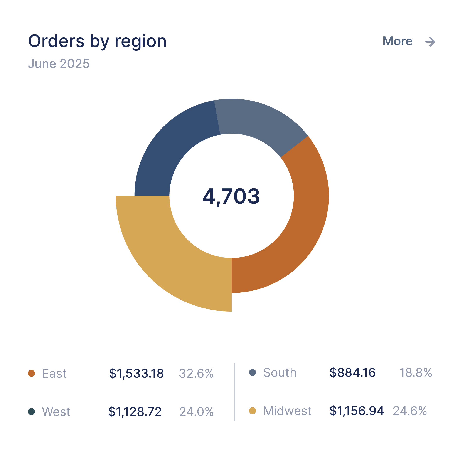Open the June 2025 period selector
This screenshot has width=465, height=476.
point(59,64)
